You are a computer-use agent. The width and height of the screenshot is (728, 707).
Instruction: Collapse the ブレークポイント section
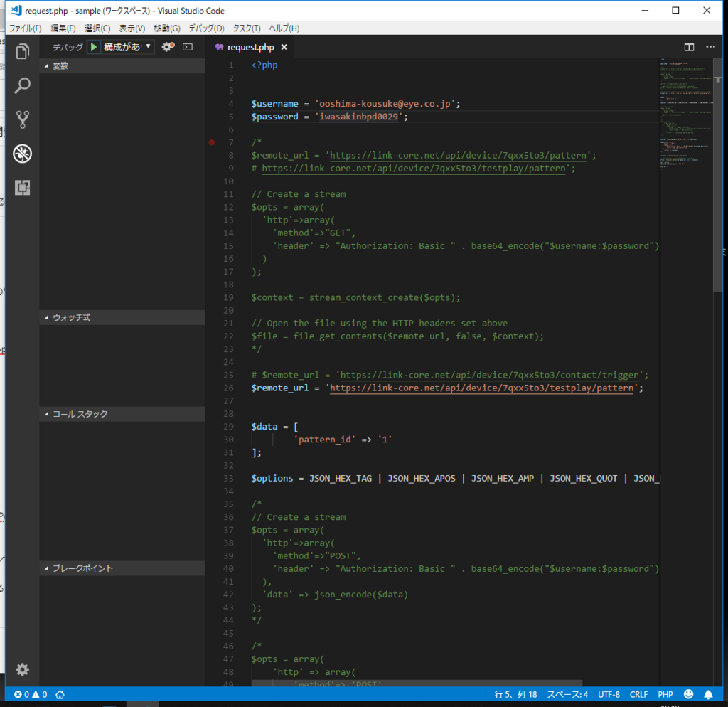coord(82,568)
